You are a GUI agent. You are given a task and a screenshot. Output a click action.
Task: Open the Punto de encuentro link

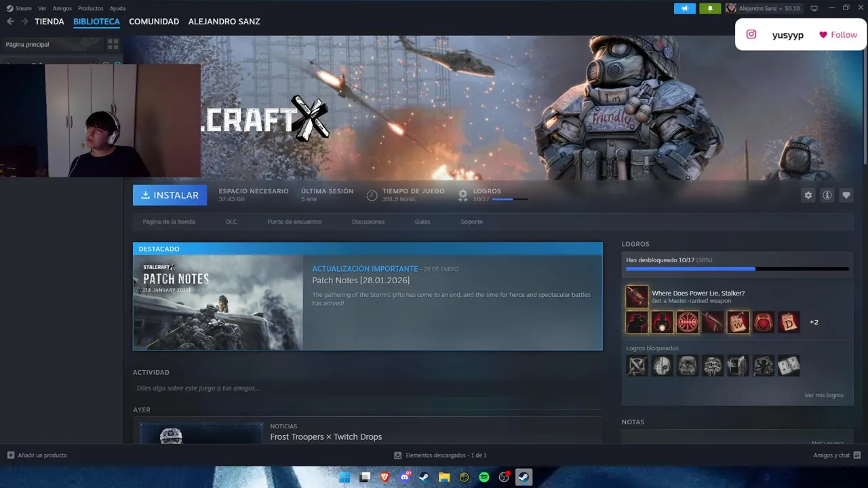coord(294,222)
